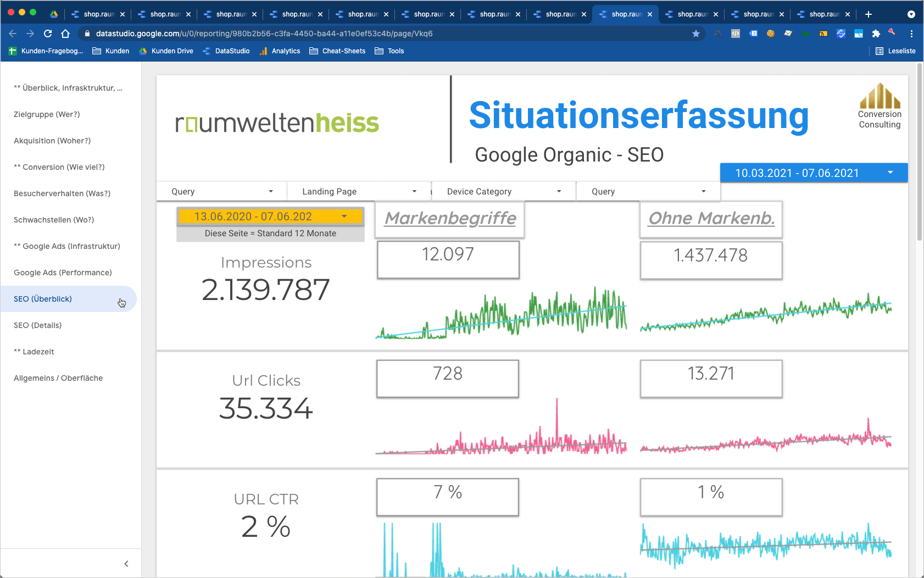This screenshot has height=578, width=924.
Task: Go to Zielgruppe (Wer?) report page
Action: pyautogui.click(x=47, y=114)
